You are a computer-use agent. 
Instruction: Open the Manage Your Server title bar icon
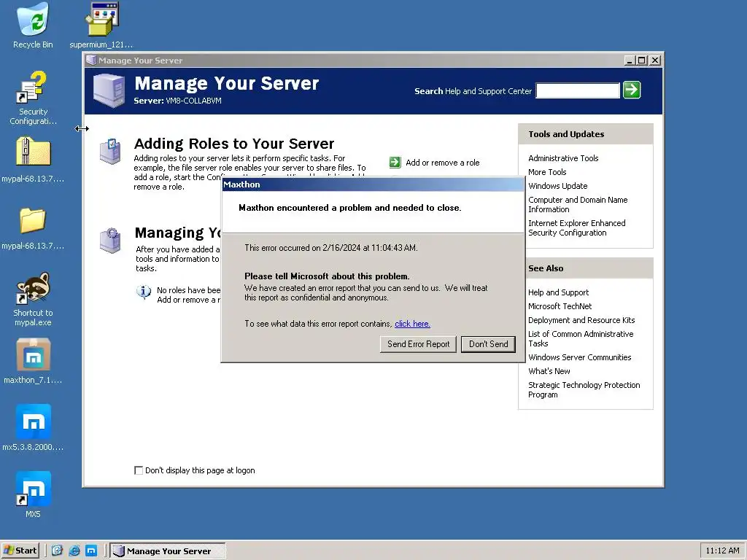click(x=91, y=60)
